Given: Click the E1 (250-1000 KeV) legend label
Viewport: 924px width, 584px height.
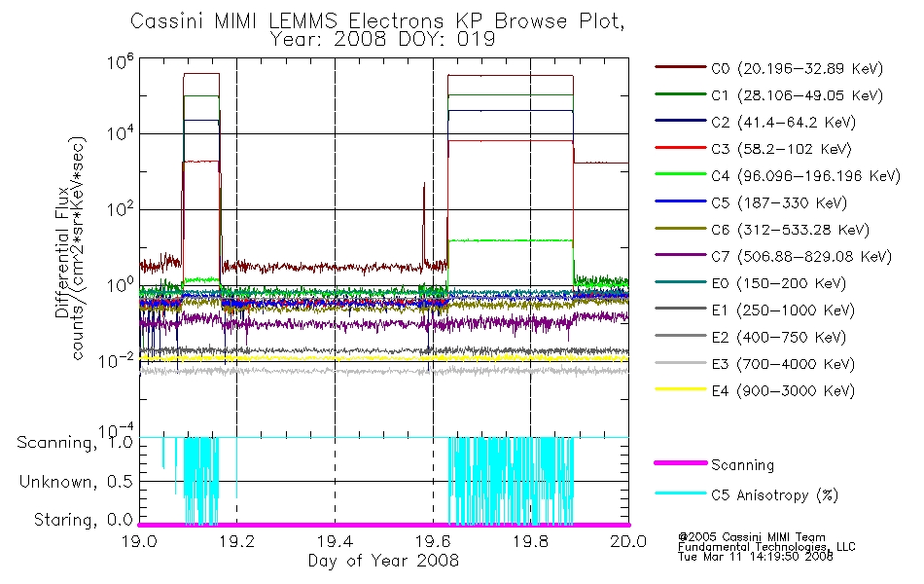Looking at the screenshot, I should (783, 310).
